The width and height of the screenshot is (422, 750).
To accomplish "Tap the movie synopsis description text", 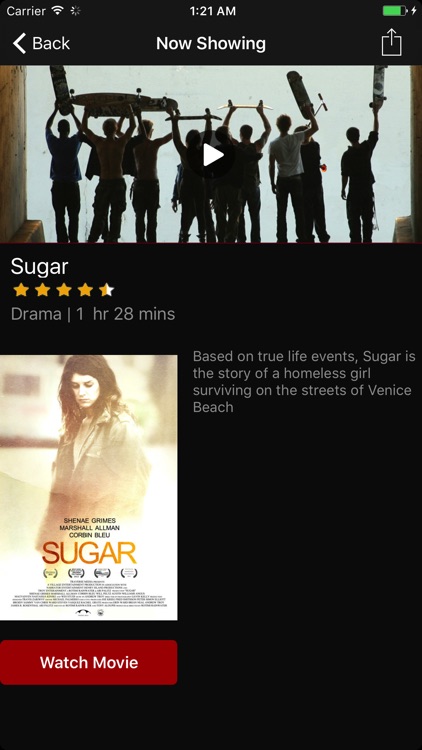I will pos(304,382).
